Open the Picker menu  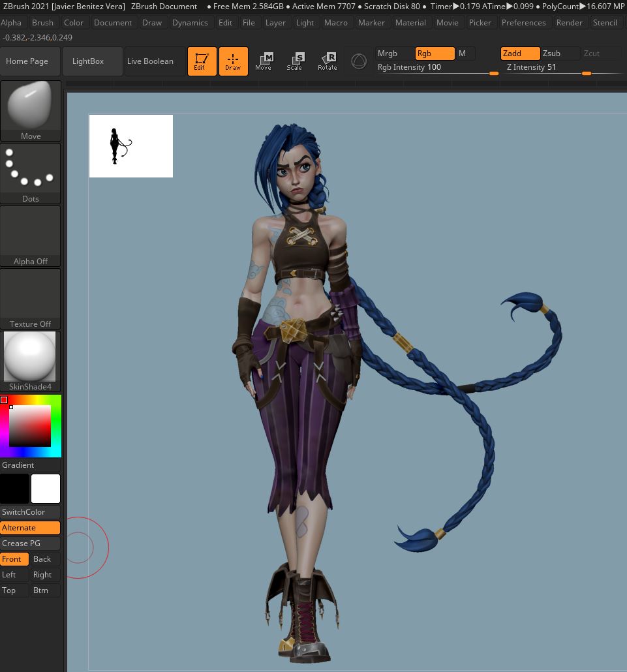(x=480, y=23)
